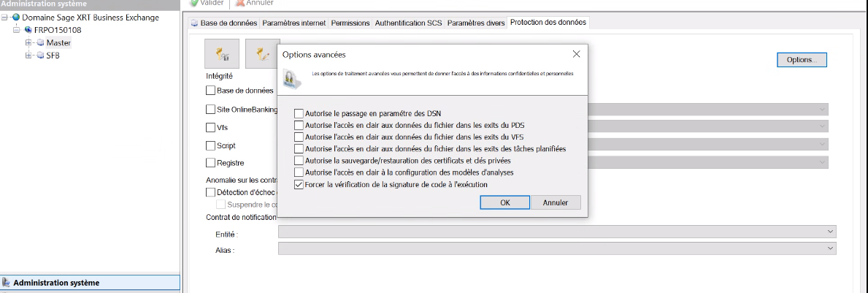868x293 pixels.
Task: Confirm the dialog with OK button
Action: click(x=505, y=202)
